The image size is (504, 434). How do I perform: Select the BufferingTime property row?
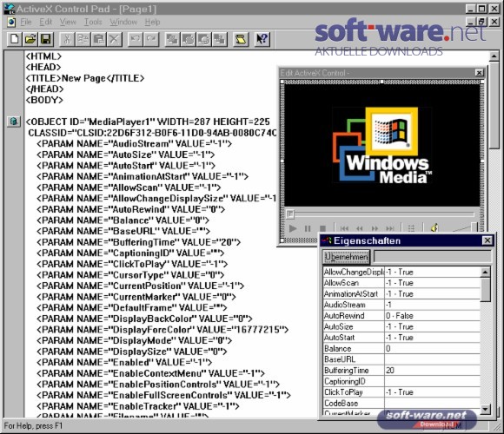pos(401,371)
